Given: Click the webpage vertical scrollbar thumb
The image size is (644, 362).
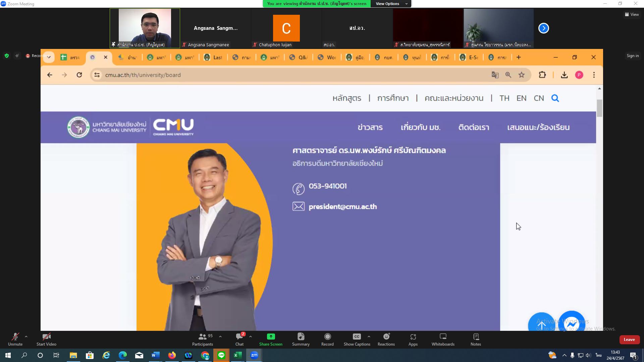Looking at the screenshot, I should [599, 108].
